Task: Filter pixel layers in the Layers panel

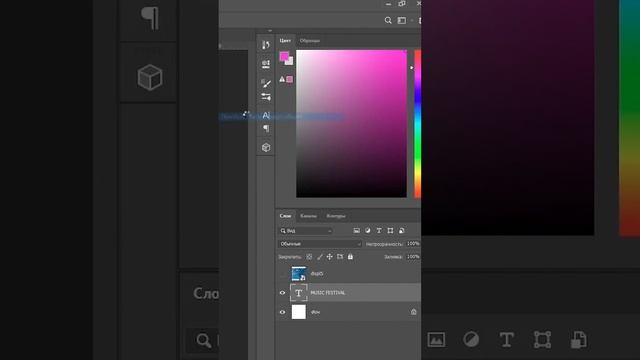Action: [x=356, y=231]
